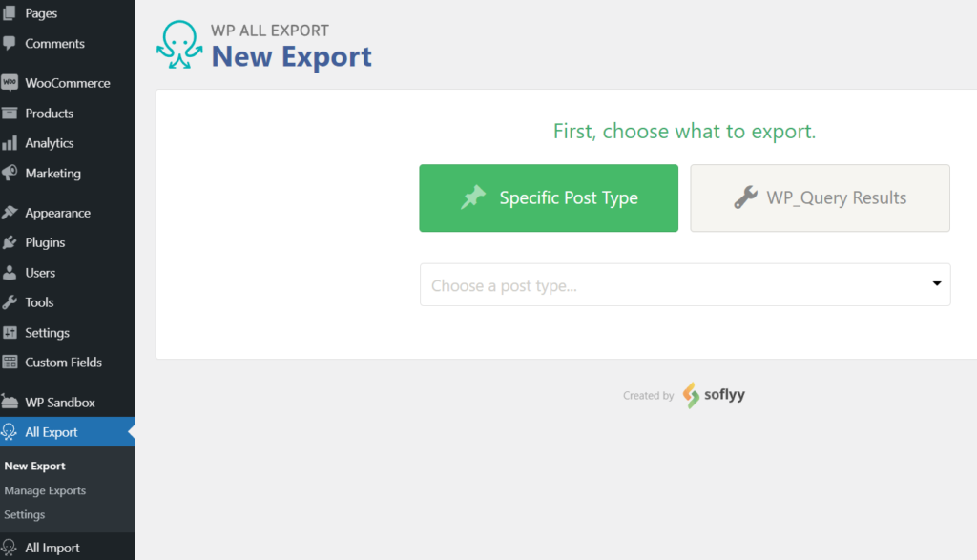Open the Choose a post type field
The image size is (977, 560).
pos(668,285)
